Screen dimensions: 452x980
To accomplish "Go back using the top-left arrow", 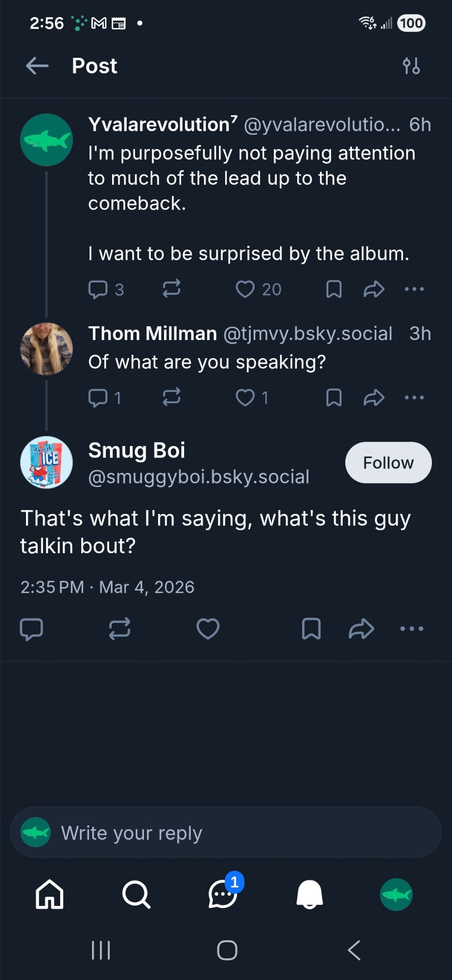I will (x=37, y=66).
